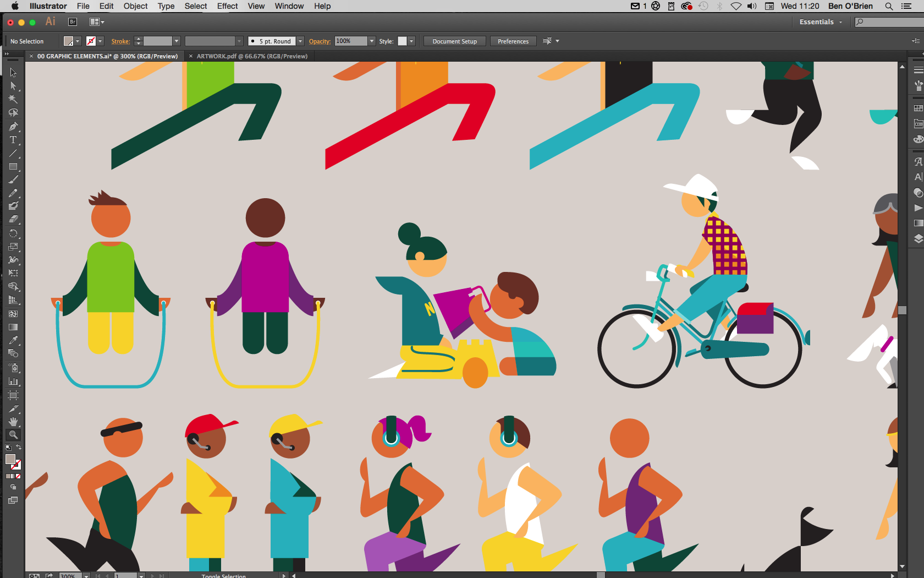924x578 pixels.
Task: Click the Document Setup button
Action: pos(454,41)
